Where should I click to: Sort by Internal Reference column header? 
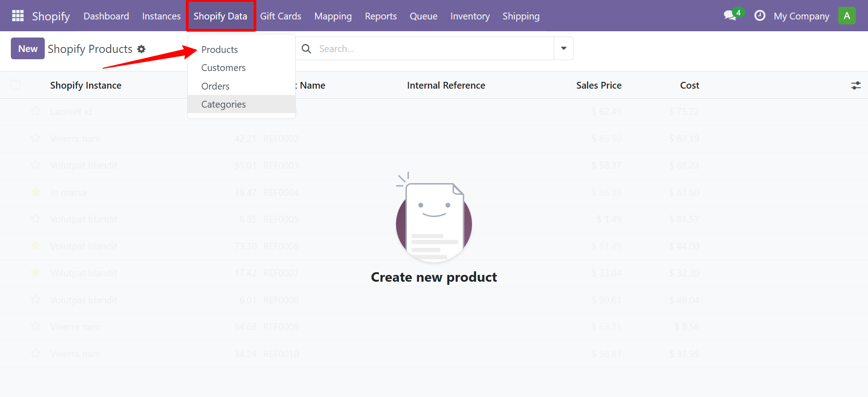coord(446,85)
